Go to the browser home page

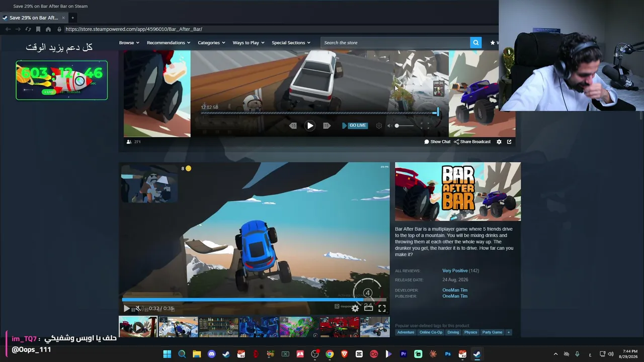[x=48, y=29]
